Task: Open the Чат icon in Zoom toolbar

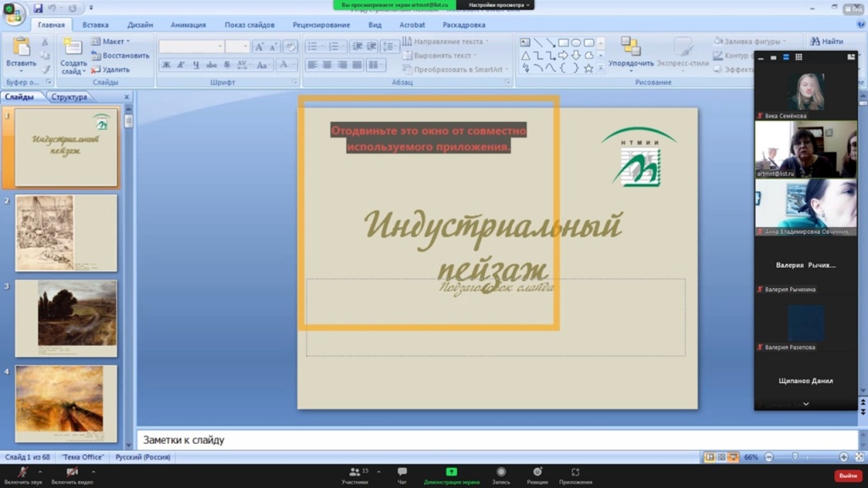Action: 402,472
